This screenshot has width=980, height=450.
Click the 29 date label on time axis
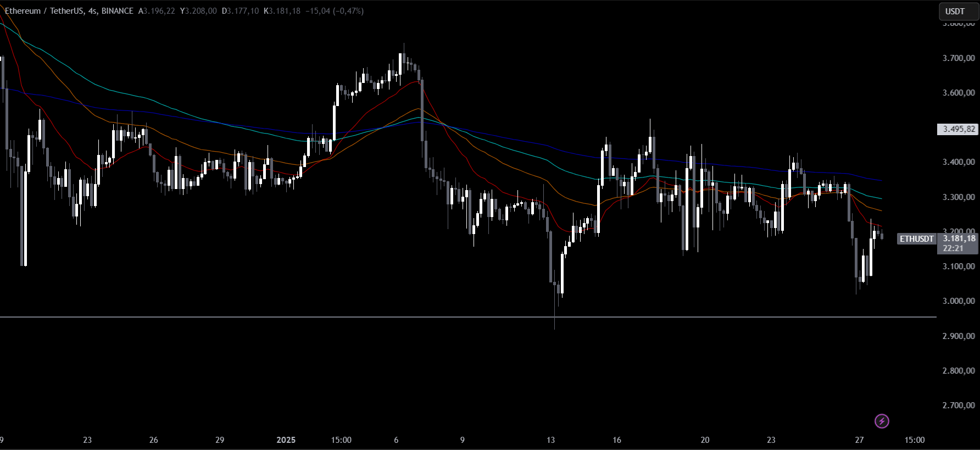(220, 440)
